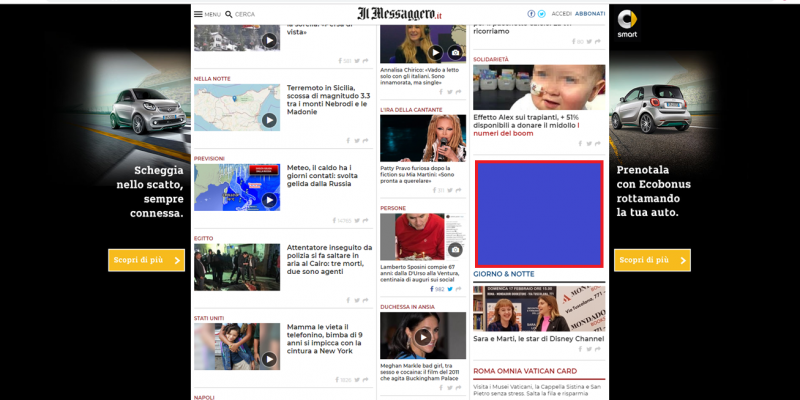Open EGITTO category label

point(204,239)
